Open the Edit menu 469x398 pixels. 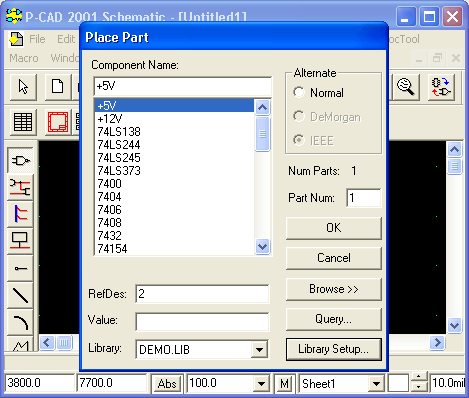pyautogui.click(x=66, y=39)
